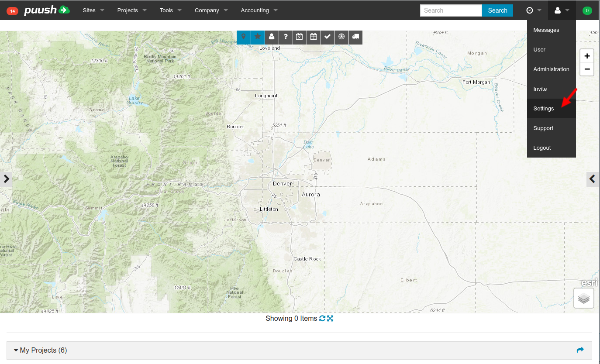Toggle the person icon map filter
600x364 pixels.
pos(272,37)
